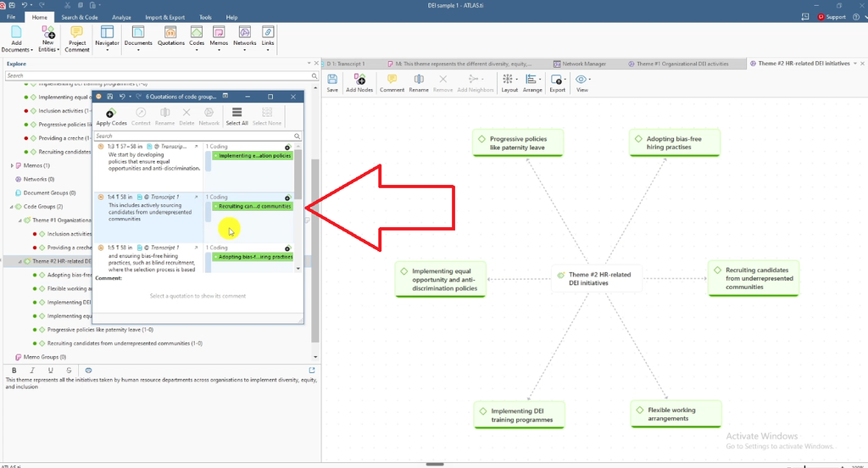Screen dimensions: 868x468
Task: Open the Project Comment tool
Action: pyautogui.click(x=77, y=39)
